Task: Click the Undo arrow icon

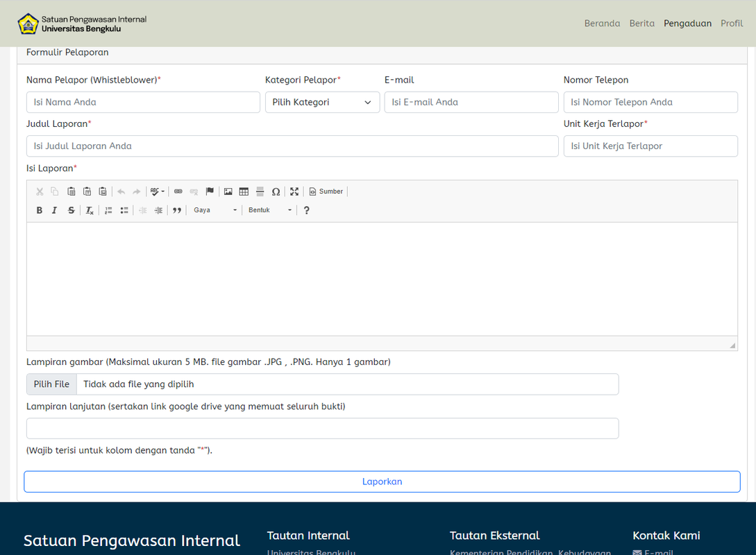Action: 121,191
